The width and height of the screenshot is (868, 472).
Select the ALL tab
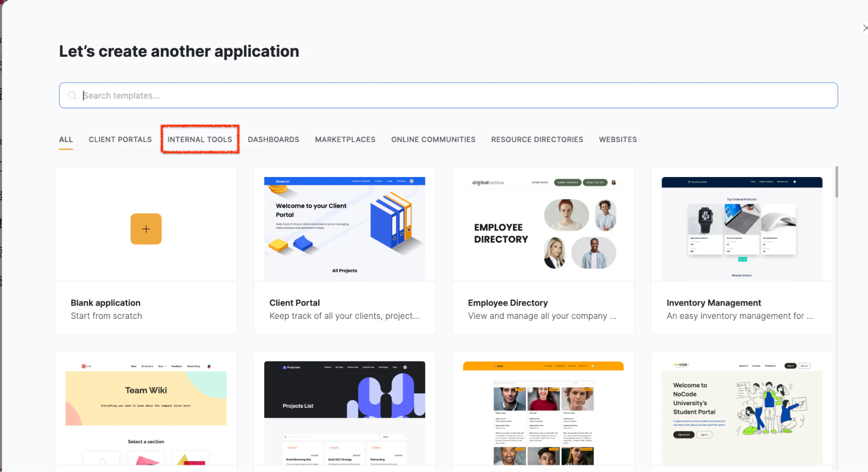coord(66,140)
